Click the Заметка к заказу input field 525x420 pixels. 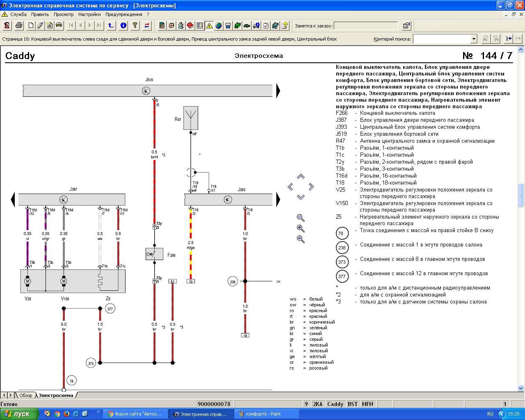click(x=366, y=26)
